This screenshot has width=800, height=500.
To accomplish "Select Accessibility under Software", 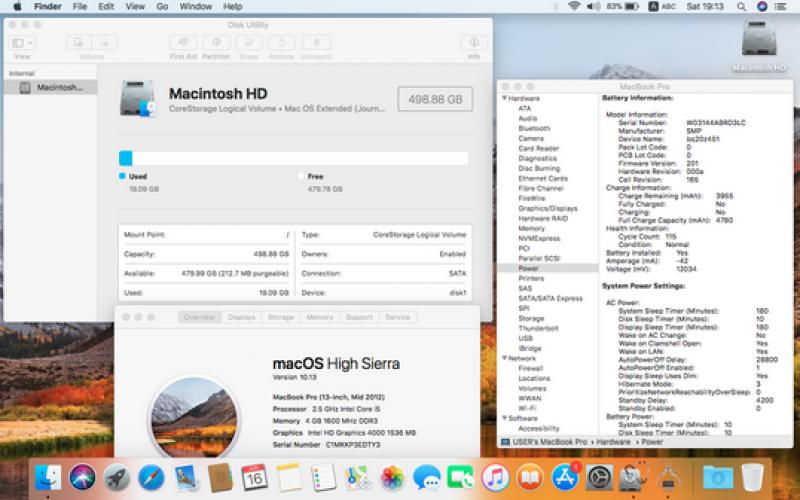I will [x=539, y=428].
